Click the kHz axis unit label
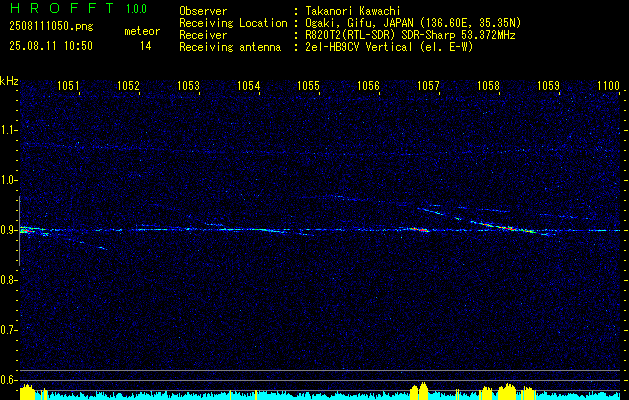The image size is (629, 400). pos(9,81)
